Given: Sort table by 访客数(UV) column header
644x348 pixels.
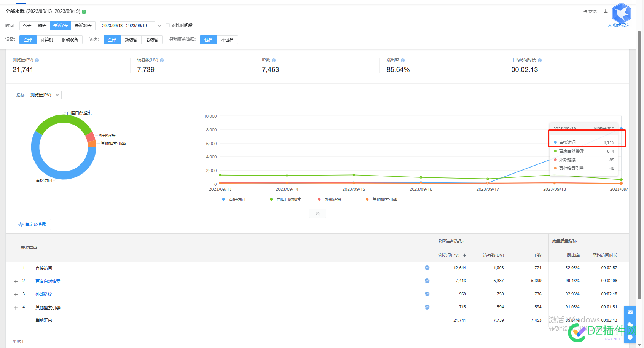Looking at the screenshot, I should tap(493, 255).
